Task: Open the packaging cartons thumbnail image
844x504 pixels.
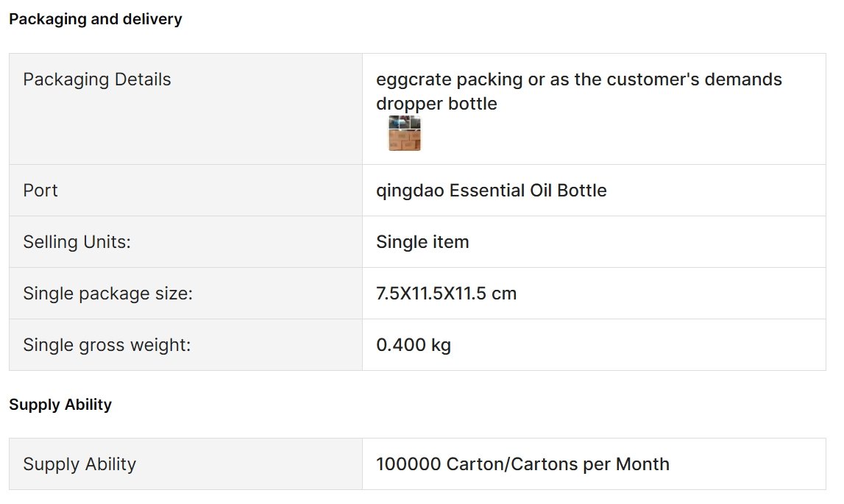Action: (x=404, y=133)
